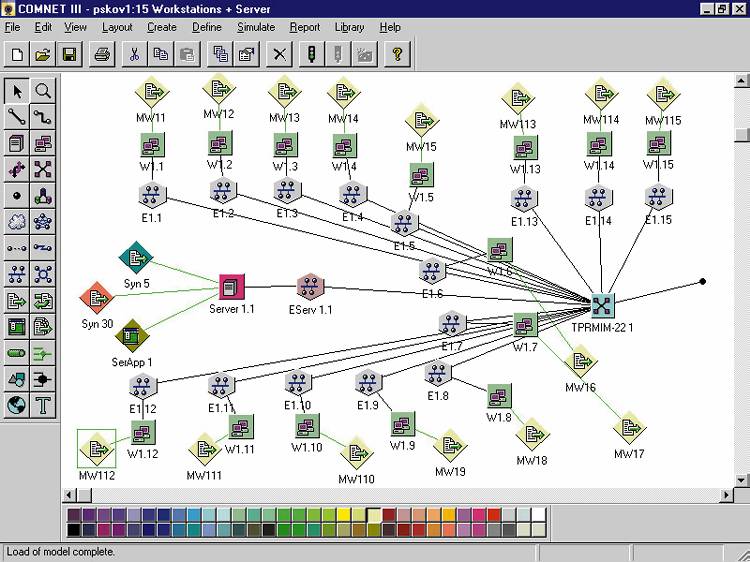
Task: Click the Copy toolbar icon
Action: coord(161,54)
